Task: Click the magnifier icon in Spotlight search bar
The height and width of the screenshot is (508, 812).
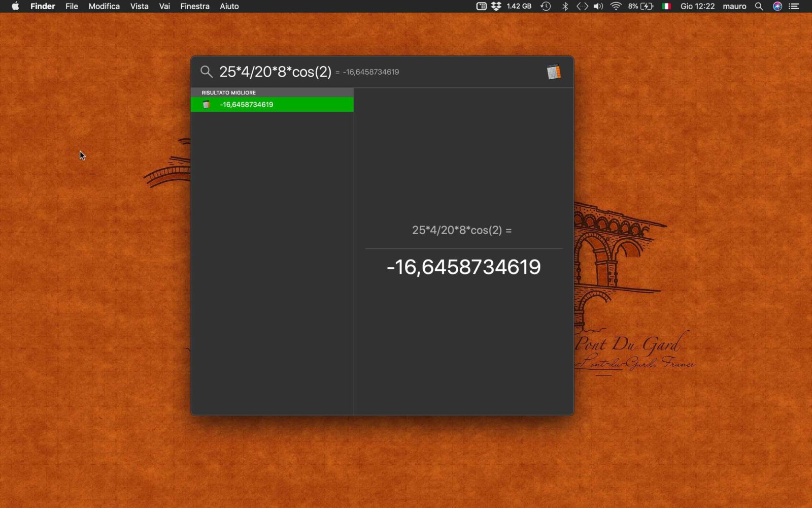Action: tap(206, 72)
